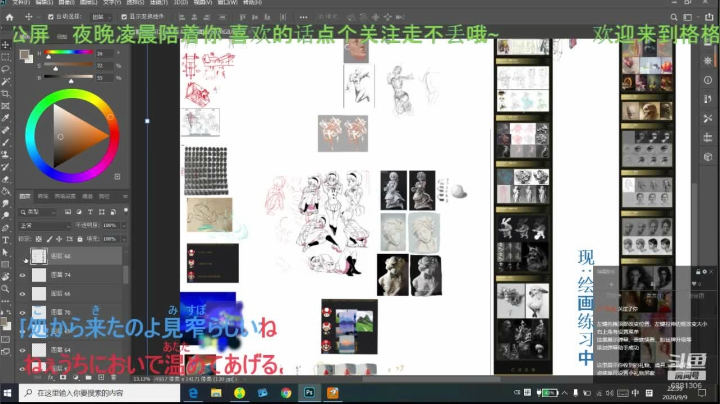Open fill slider dropdown arrow

(x=124, y=239)
